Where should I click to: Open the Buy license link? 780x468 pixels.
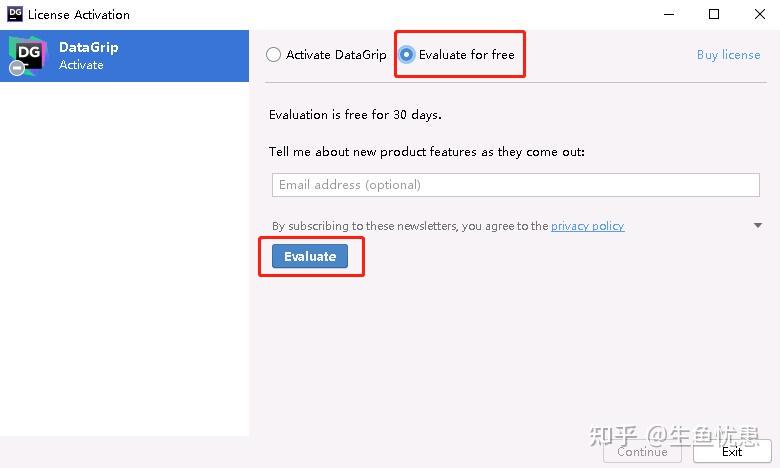pos(728,55)
